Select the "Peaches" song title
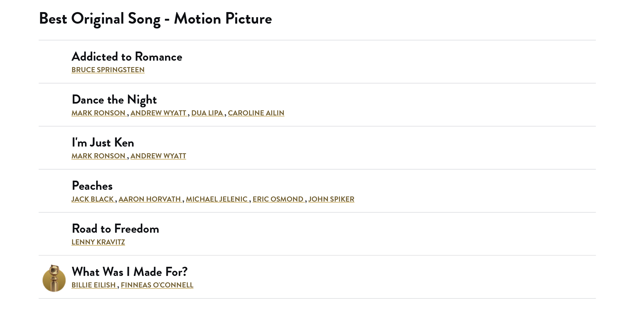 pyautogui.click(x=92, y=186)
